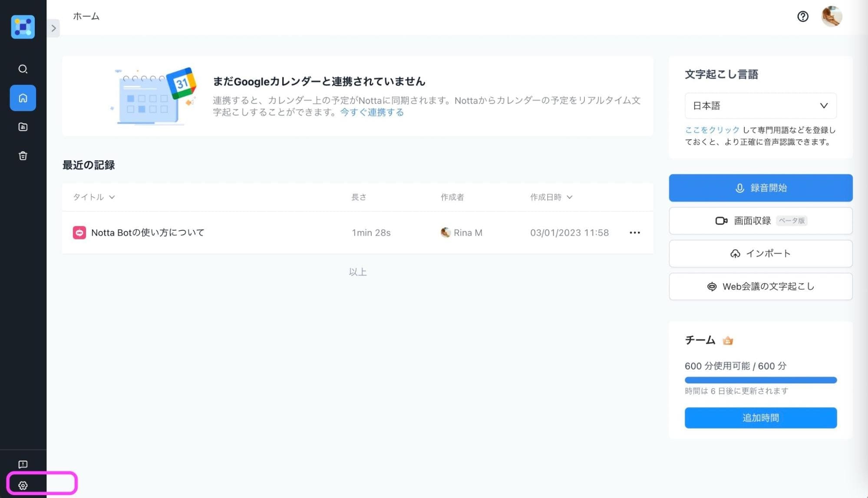The height and width of the screenshot is (498, 868).
Task: Open the user profile avatar menu
Action: coord(832,17)
